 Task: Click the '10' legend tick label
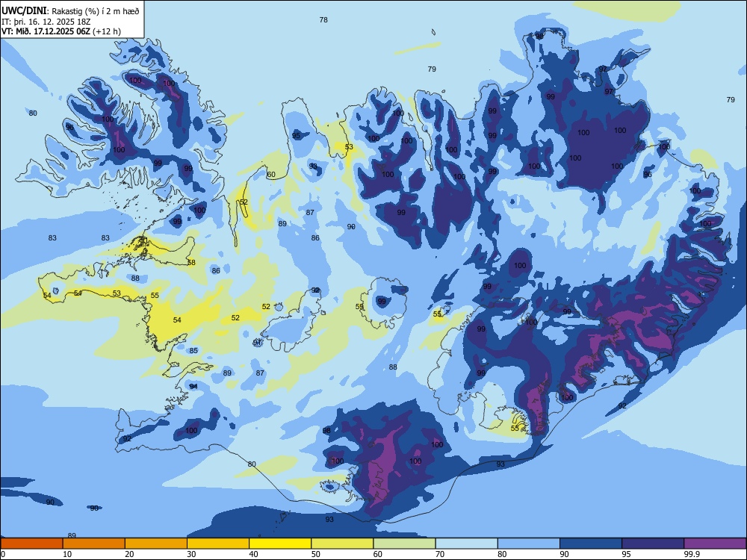[x=67, y=554]
